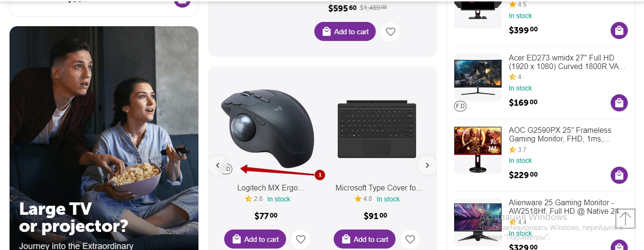
Task: Open Acer ED273 wmidx monitor link
Action: pos(566,62)
